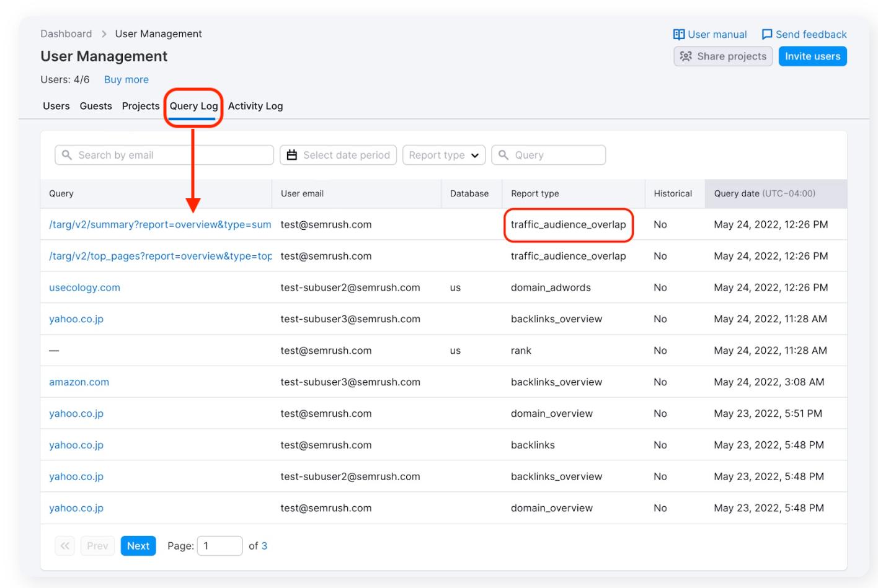878x588 pixels.
Task: Open the User manual book icon
Action: 678,34
